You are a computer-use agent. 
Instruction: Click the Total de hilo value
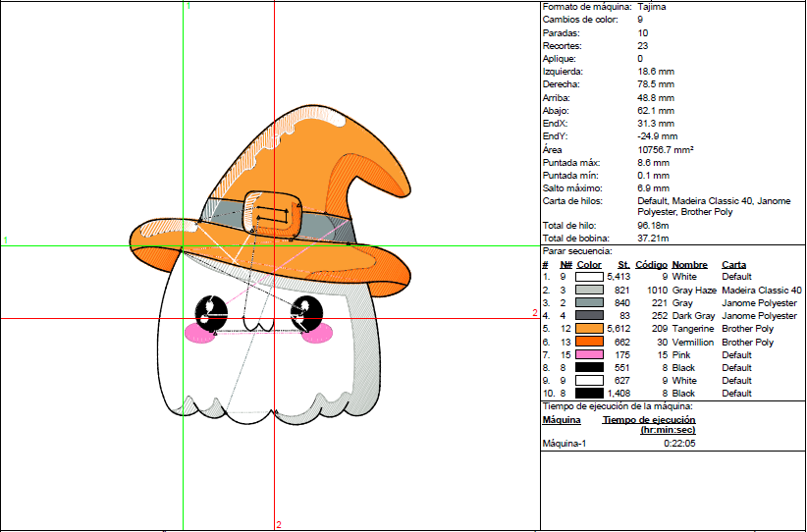[653, 226]
